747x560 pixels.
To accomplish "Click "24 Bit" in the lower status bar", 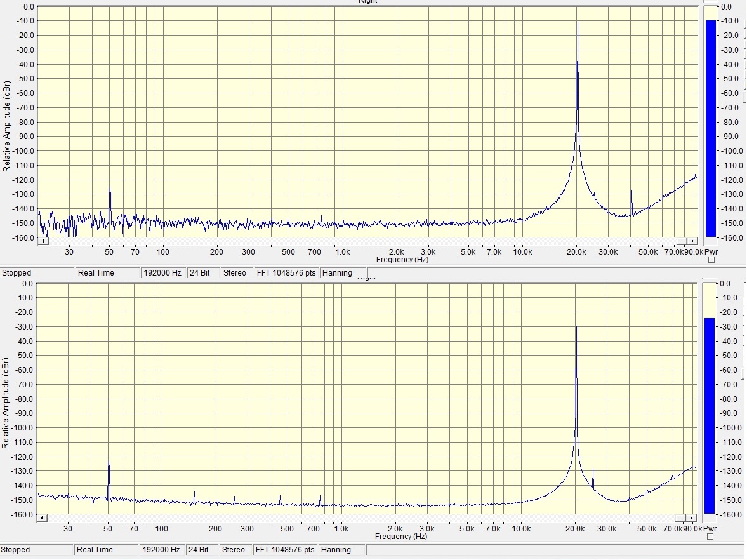I will pyautogui.click(x=199, y=550).
